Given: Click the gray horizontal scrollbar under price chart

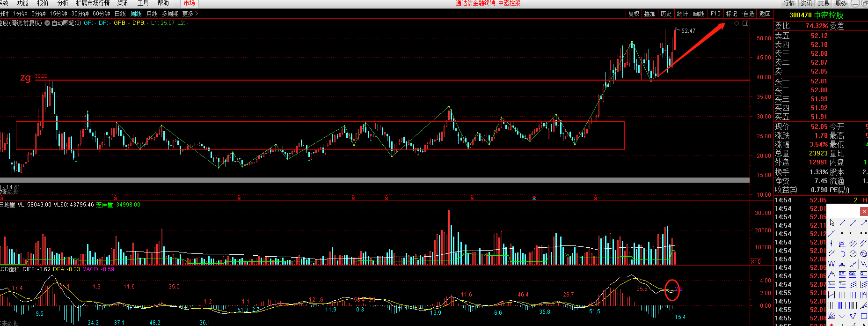Looking at the screenshot, I should point(375,180).
